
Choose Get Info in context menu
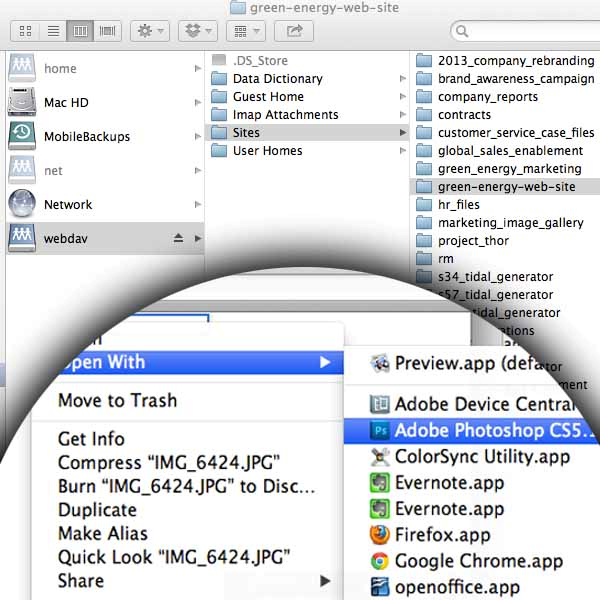(92, 439)
